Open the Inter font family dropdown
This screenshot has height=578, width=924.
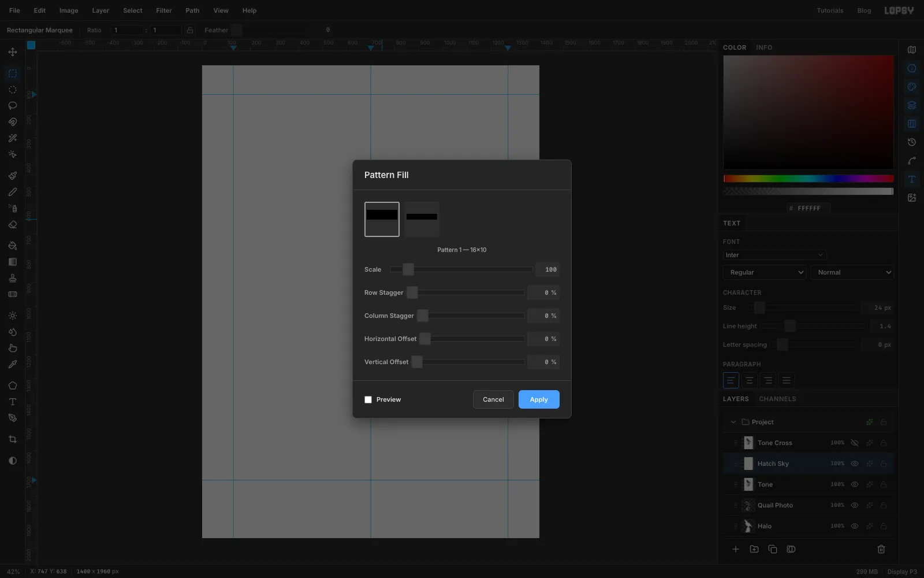[x=774, y=255]
